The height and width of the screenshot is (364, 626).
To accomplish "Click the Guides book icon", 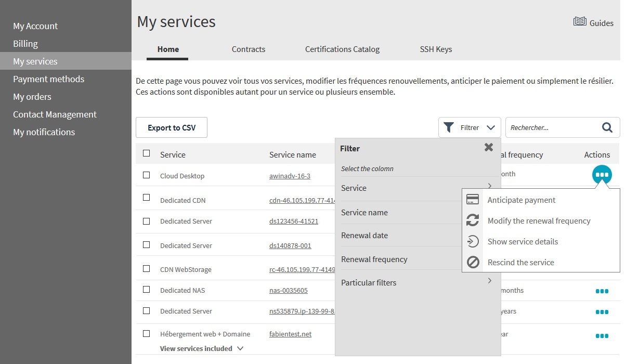I will coord(579,22).
